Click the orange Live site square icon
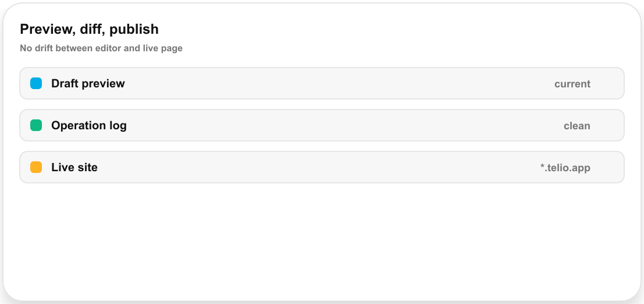Viewport: 644px width, 304px height. click(x=36, y=167)
